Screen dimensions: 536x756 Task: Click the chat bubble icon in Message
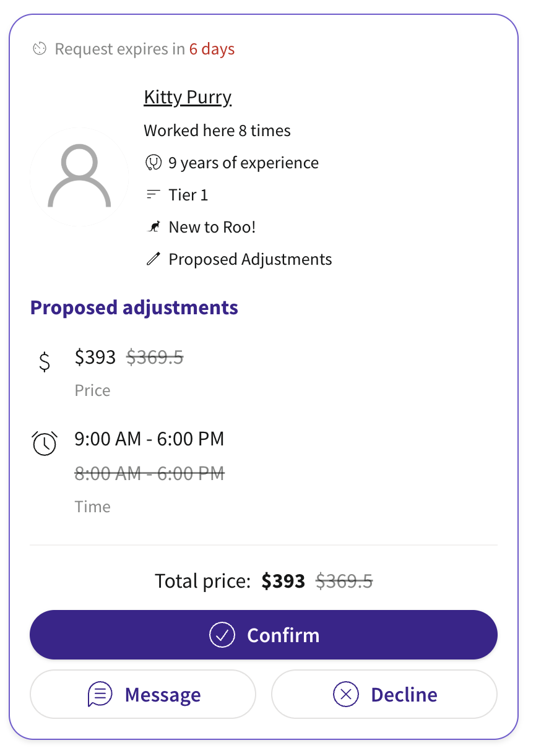point(100,694)
